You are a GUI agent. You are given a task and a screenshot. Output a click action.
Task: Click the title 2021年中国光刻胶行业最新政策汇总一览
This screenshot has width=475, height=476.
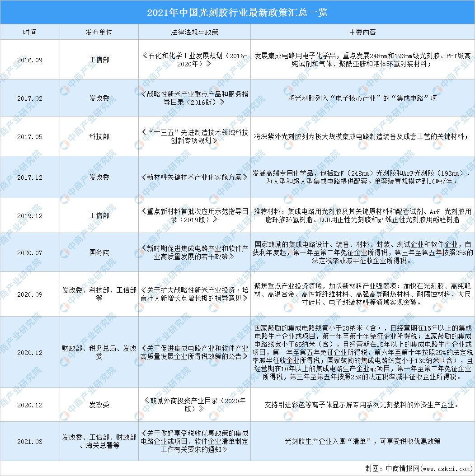(237, 13)
